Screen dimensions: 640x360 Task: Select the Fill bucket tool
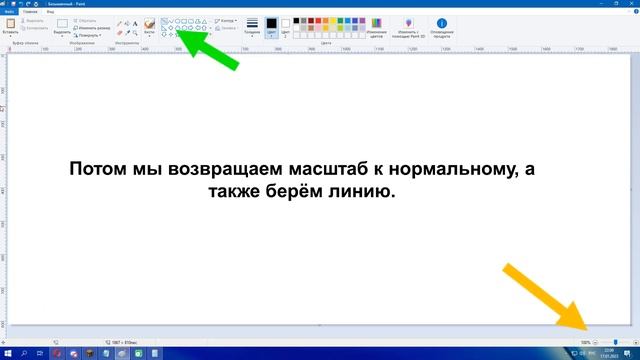coord(127,24)
